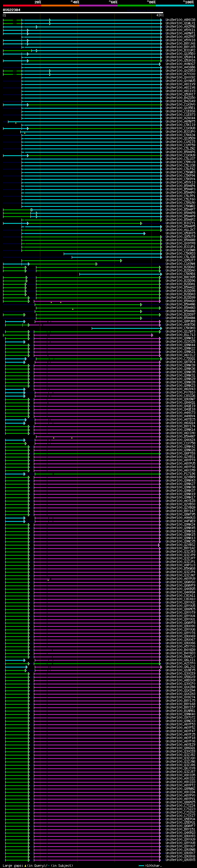The image size is (197, 868).
Task: Click the AV622304 query sequence label
Action: [x=11, y=10]
